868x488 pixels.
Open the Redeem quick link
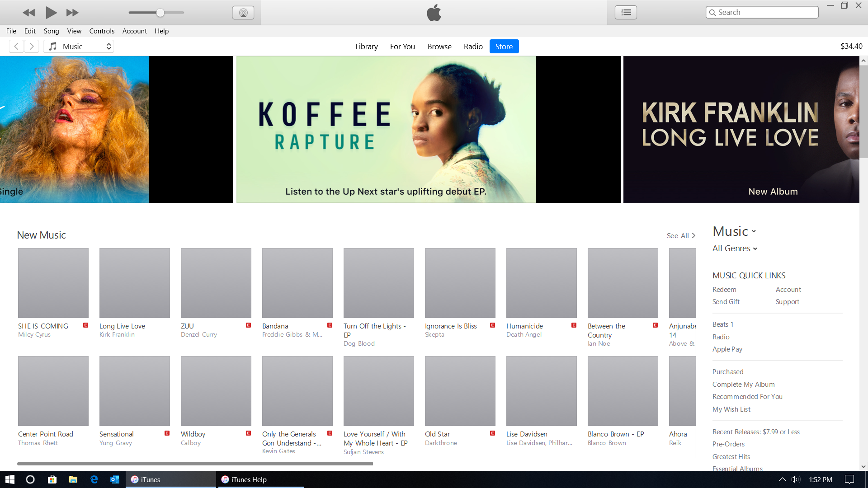724,290
